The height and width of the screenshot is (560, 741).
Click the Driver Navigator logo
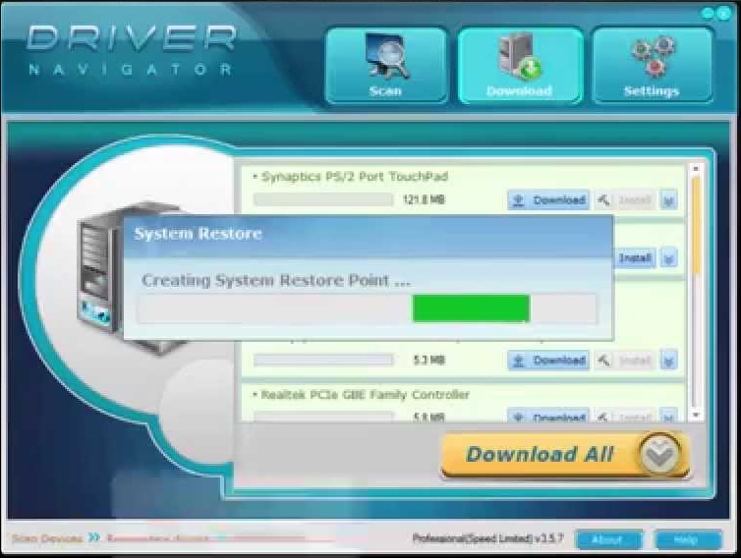[x=130, y=50]
